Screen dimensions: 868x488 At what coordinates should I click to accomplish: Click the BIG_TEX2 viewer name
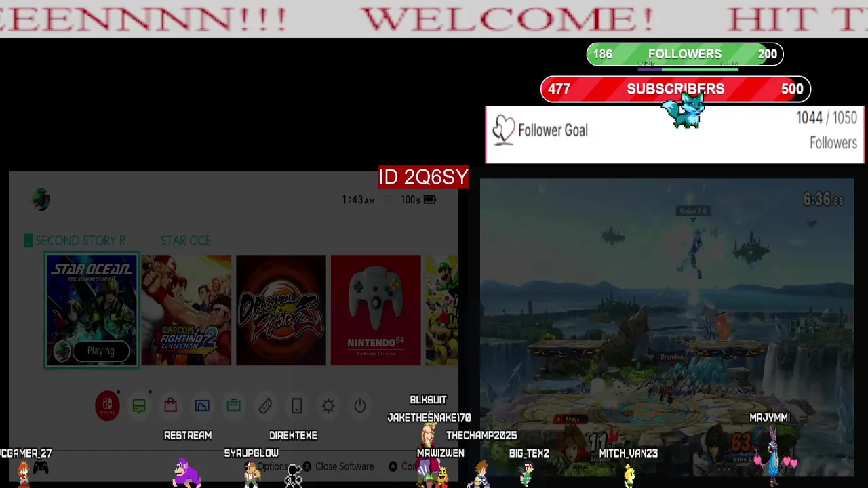click(529, 453)
